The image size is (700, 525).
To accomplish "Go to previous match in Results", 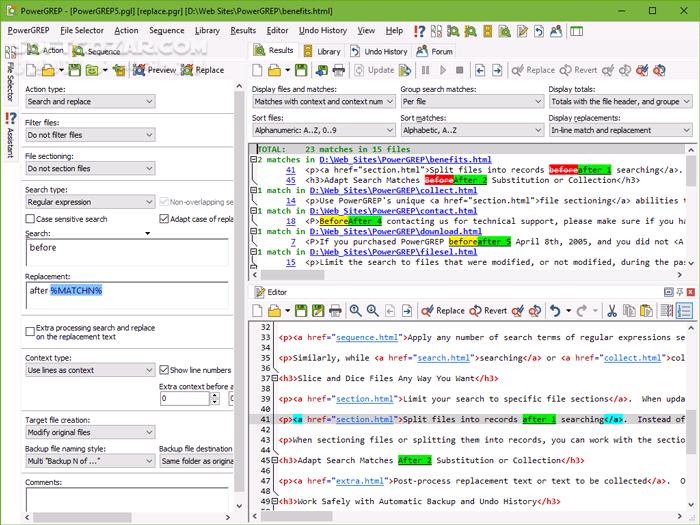I will (480, 70).
